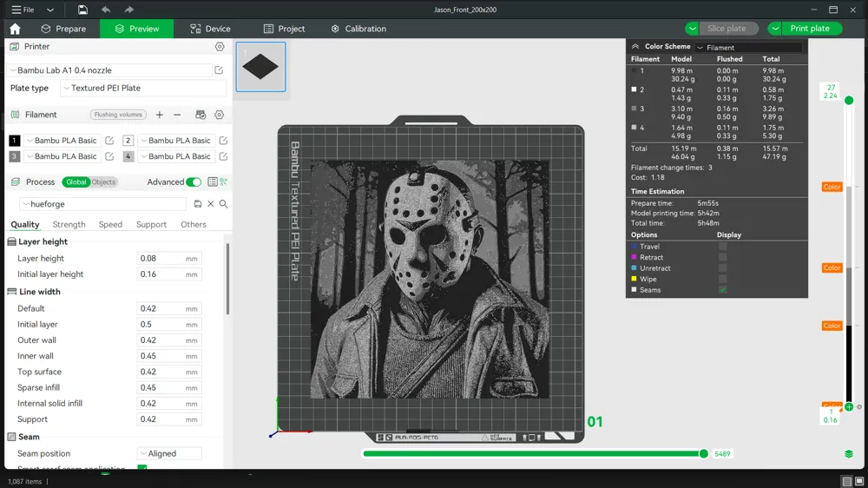Open filament 4 Bambu PLA Basic dropdown
Viewport: 868px width, 488px height.
(x=176, y=156)
